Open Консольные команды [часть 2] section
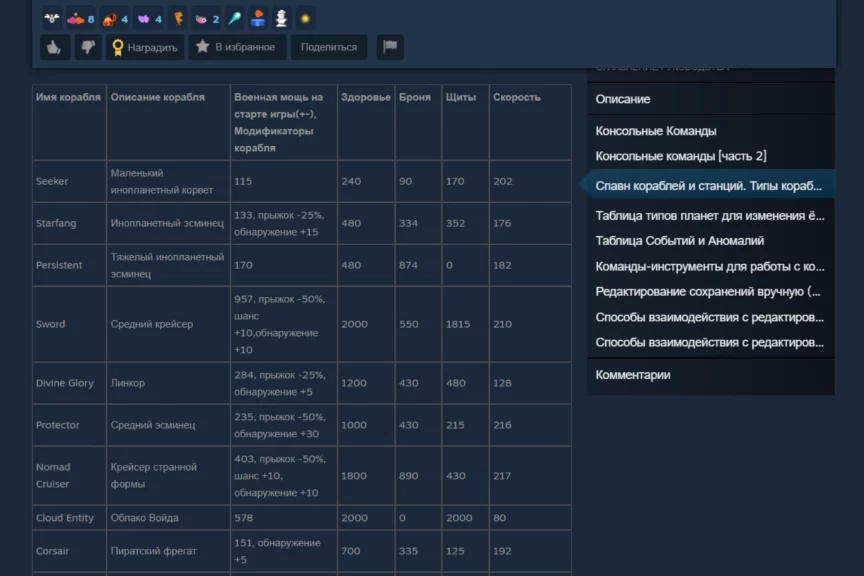 (681, 156)
